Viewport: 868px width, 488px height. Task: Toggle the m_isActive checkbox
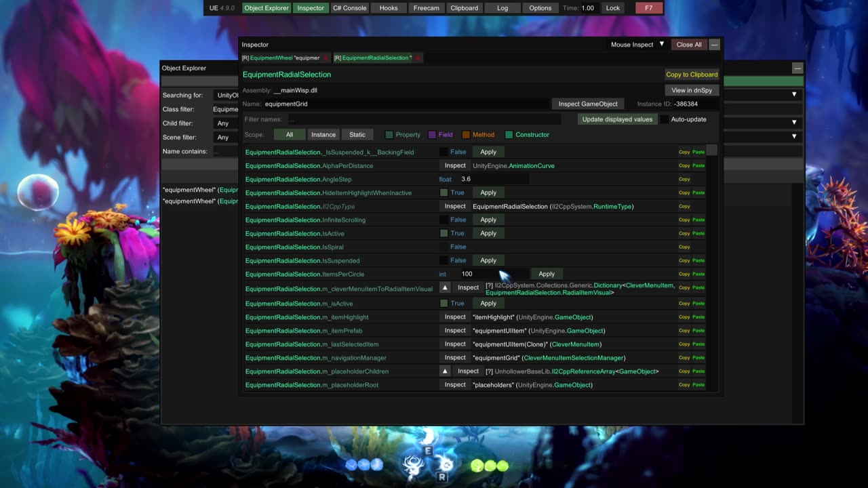tap(444, 304)
